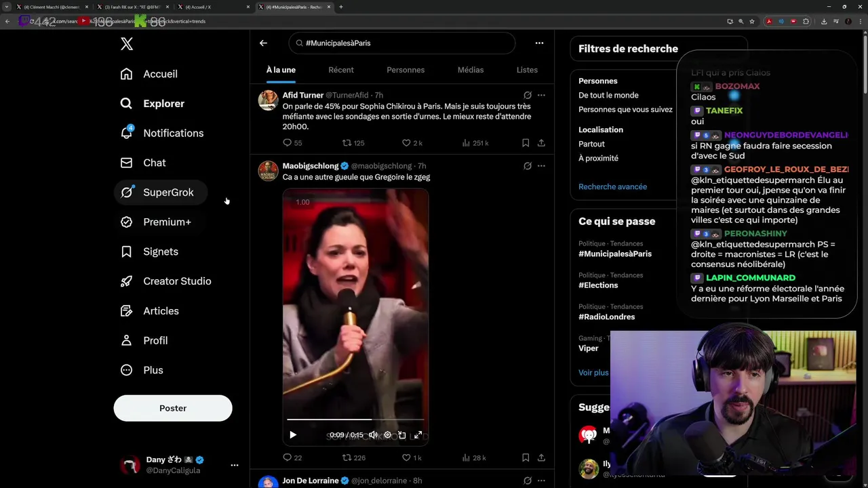Reply to Maobigschlong post (22)
Viewport: 868px width, 488px height.
[x=292, y=457]
